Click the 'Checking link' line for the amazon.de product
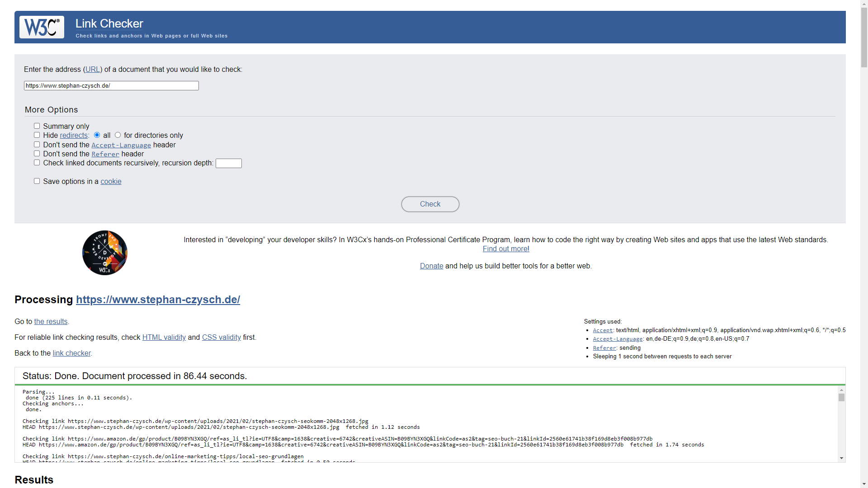 [337, 439]
